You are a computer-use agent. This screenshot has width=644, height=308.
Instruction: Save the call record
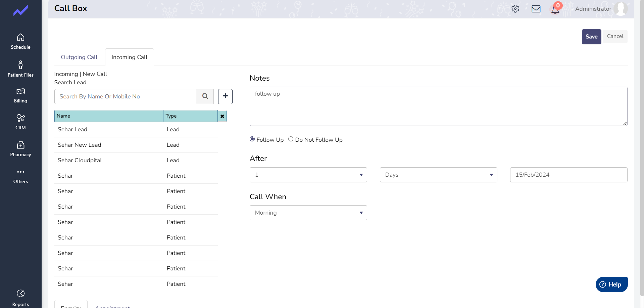[x=591, y=37]
